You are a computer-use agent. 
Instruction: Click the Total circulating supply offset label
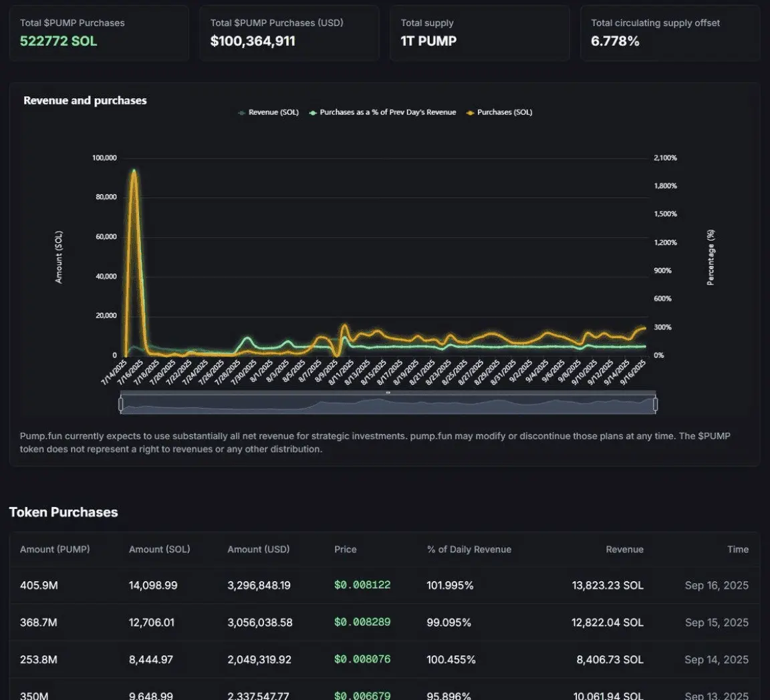coord(656,23)
